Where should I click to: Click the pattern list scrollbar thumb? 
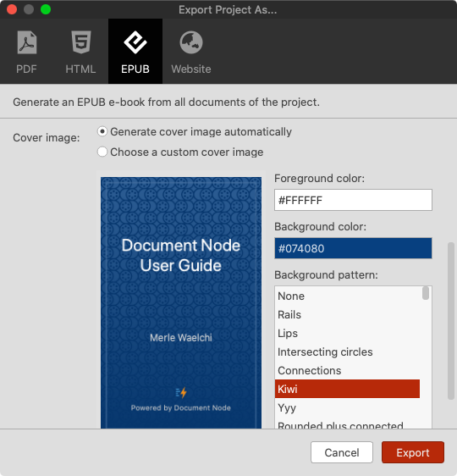pyautogui.click(x=426, y=293)
